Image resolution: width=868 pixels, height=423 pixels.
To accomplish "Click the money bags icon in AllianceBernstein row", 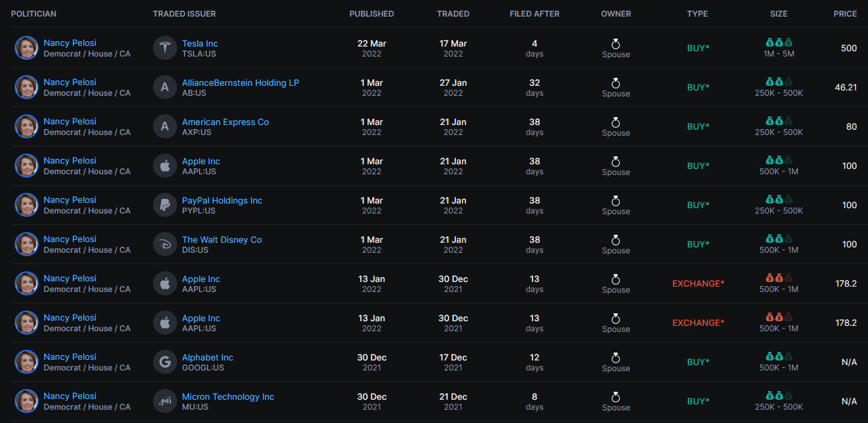I will (x=779, y=82).
